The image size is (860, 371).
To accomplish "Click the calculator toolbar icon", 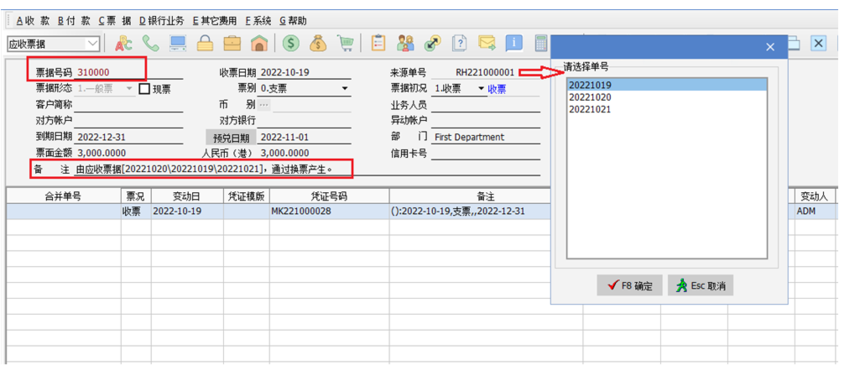I will tap(541, 43).
